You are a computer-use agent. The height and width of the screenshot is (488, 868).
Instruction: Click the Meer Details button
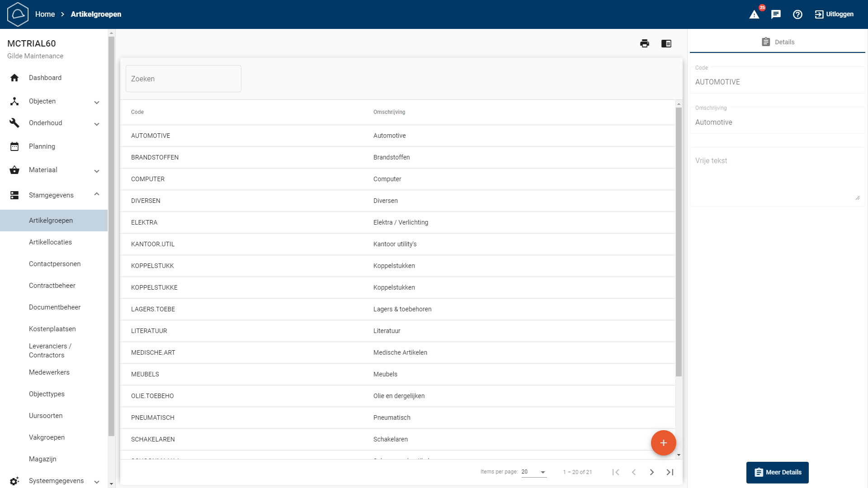tap(777, 472)
